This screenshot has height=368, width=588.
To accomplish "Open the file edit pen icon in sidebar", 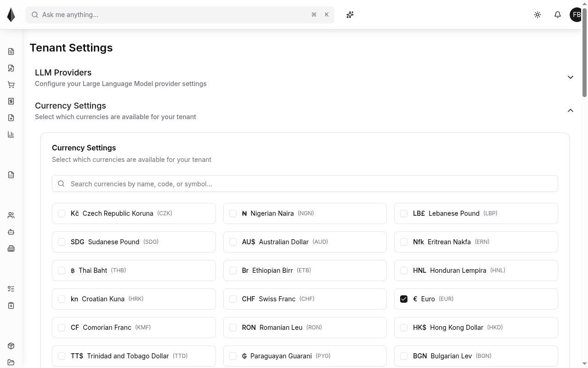I will point(11,68).
